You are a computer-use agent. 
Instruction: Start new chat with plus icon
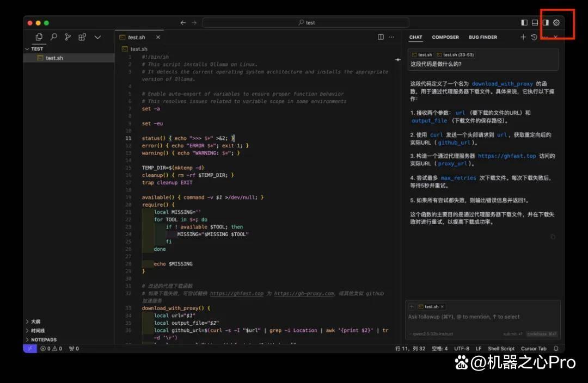(x=523, y=37)
